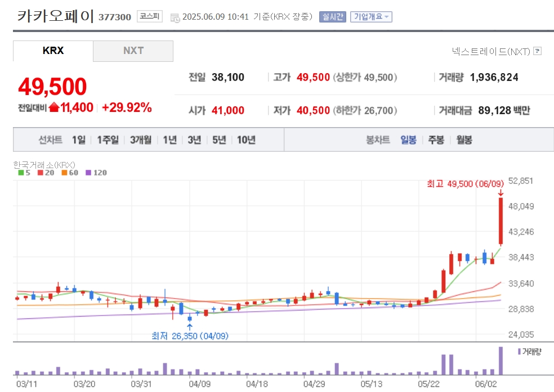This screenshot has width=554, height=392.
Task: Open the 넥스트레이드(NXT) link
Action: click(491, 52)
